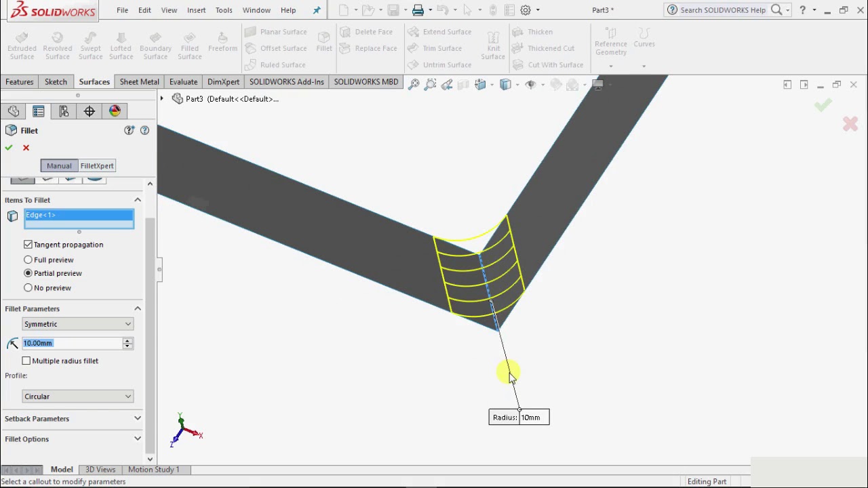Select the Boundary Surface tool

[155, 45]
